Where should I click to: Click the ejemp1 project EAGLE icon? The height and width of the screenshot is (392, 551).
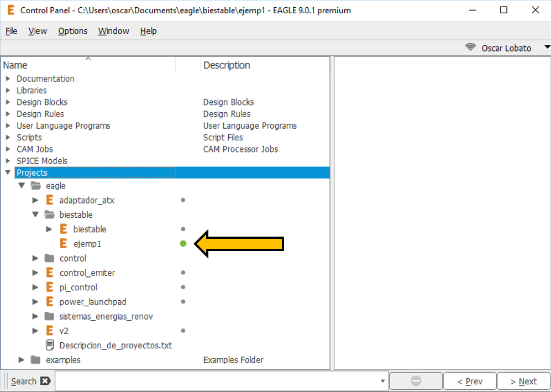point(64,244)
